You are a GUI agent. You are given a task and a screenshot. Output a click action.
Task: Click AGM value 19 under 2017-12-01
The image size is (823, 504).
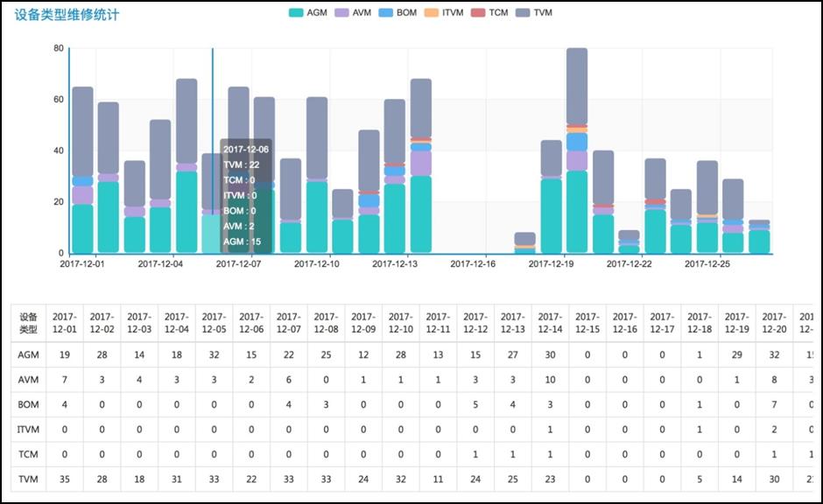[x=65, y=355]
